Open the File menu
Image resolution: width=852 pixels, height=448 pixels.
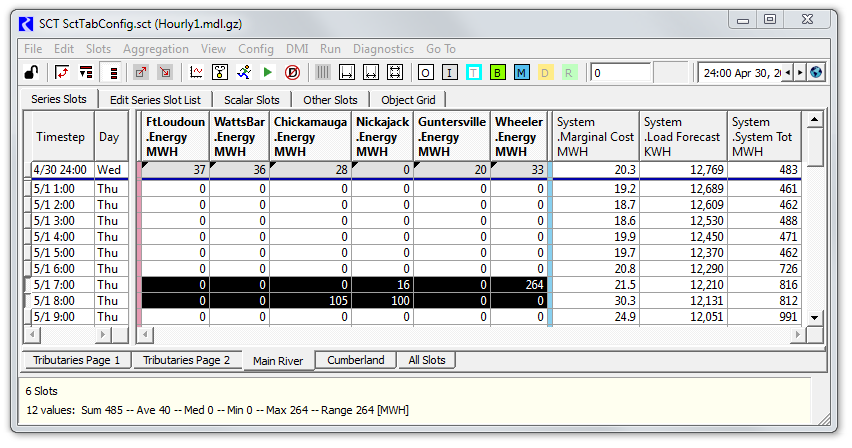pos(33,49)
